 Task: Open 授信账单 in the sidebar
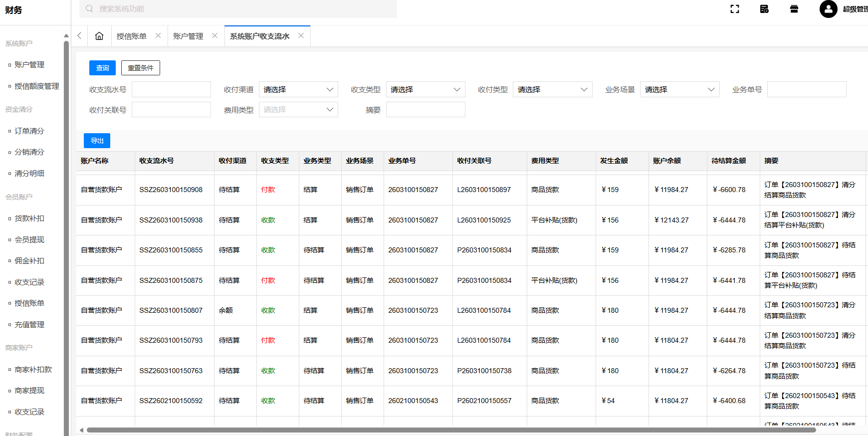click(x=29, y=303)
